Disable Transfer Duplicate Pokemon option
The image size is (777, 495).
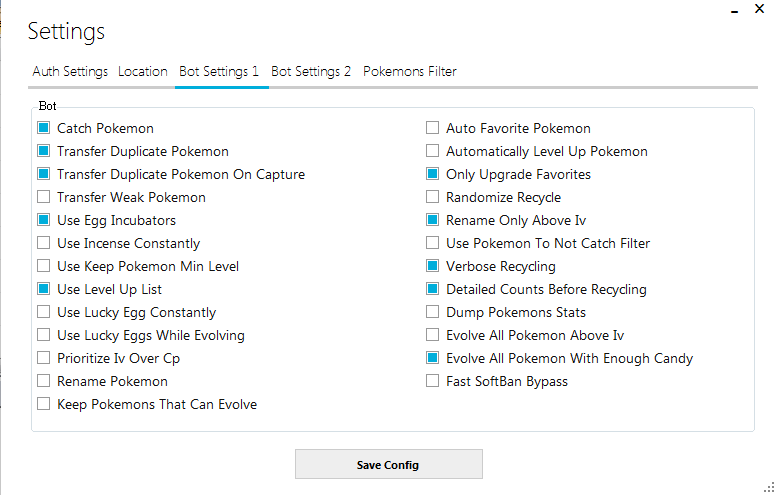44,151
